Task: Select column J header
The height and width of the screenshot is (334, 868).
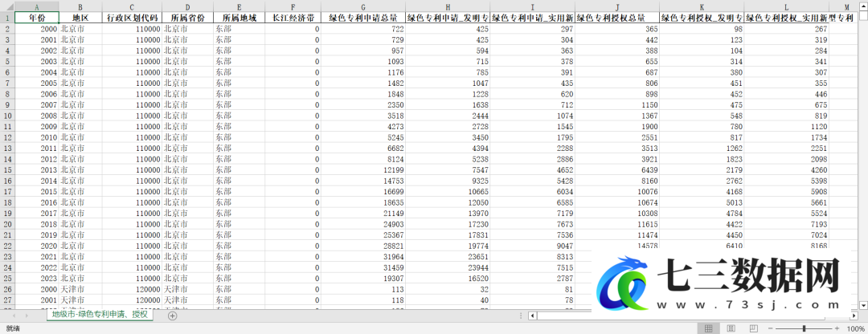Action: [x=617, y=7]
